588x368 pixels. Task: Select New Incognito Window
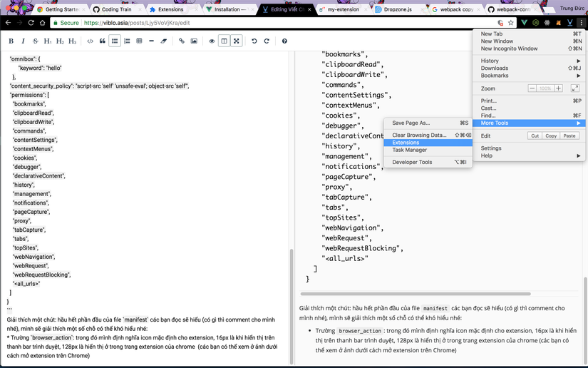point(529,48)
